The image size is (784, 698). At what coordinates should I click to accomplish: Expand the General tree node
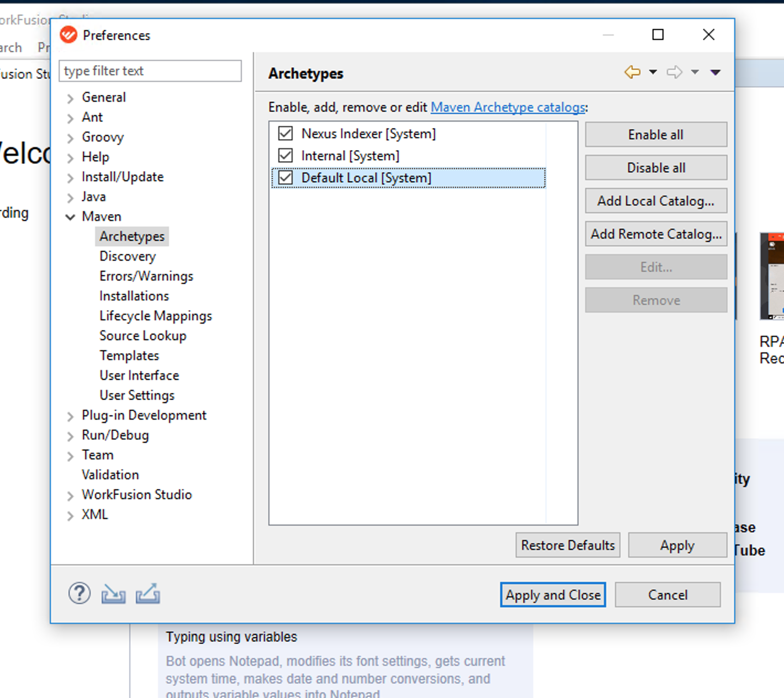[70, 98]
